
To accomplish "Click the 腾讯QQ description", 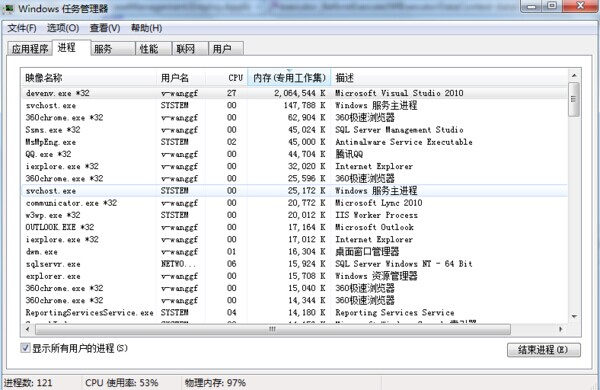I will (349, 154).
